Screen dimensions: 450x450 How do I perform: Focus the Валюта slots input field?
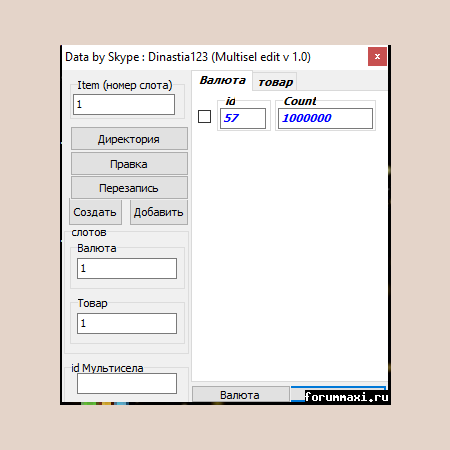(127, 268)
